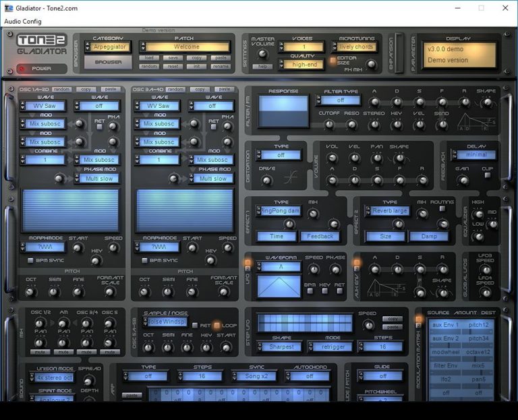The image size is (518, 420).
Task: Enable BPM SYNC in OSC 1A-2B
Action: point(30,260)
